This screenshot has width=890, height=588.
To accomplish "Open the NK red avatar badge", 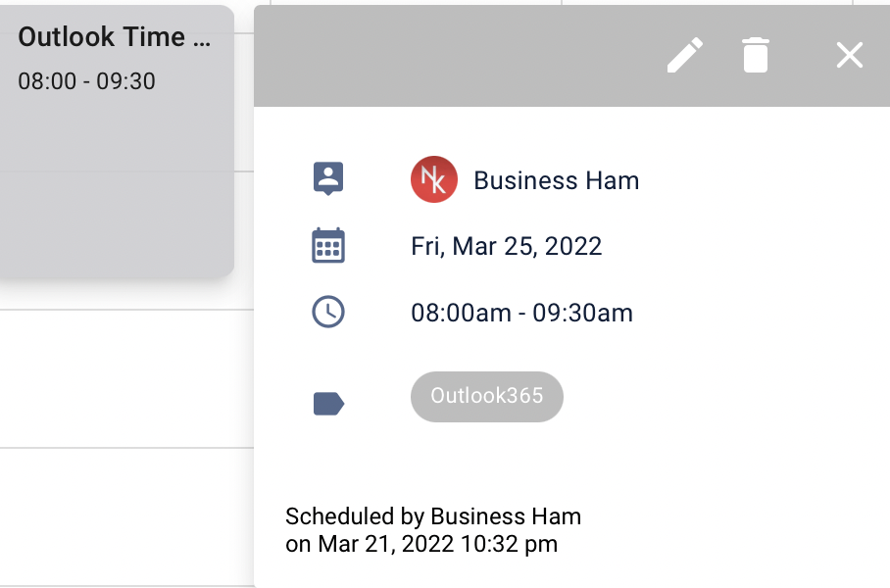I will 434,179.
